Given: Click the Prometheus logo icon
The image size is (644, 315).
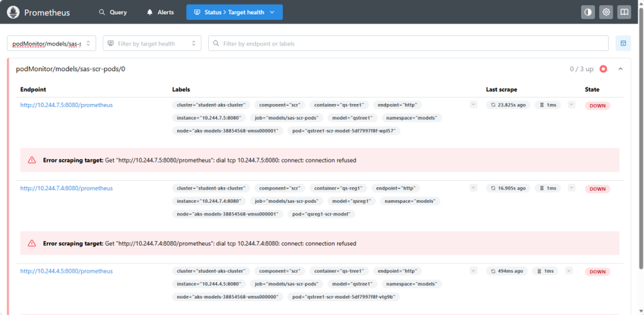Looking at the screenshot, I should coord(14,12).
